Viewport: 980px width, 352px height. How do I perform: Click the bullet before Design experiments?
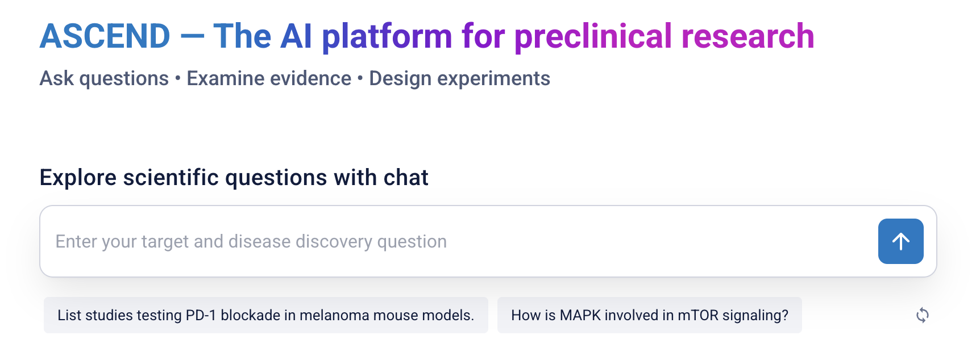point(360,78)
